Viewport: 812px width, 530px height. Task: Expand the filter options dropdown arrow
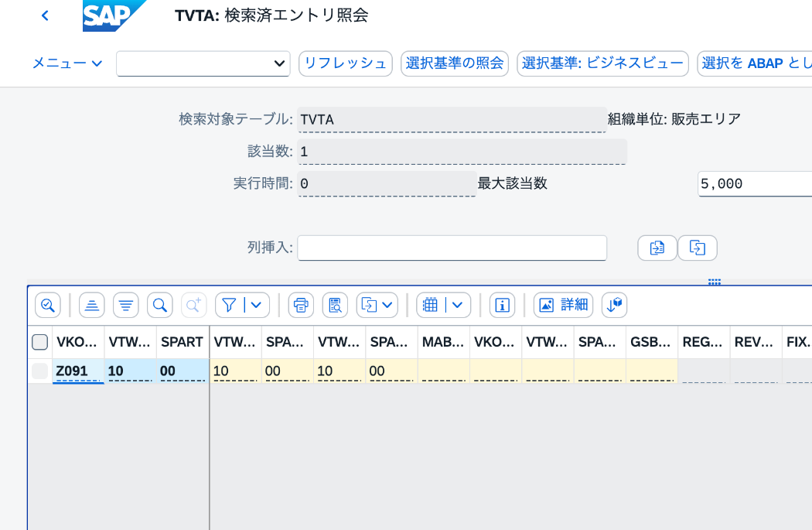click(x=256, y=305)
